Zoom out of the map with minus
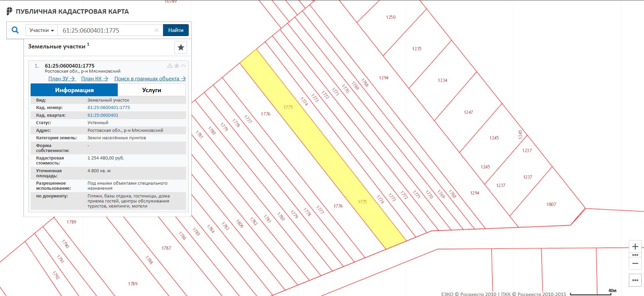The height and width of the screenshot is (296, 644). 635,263
